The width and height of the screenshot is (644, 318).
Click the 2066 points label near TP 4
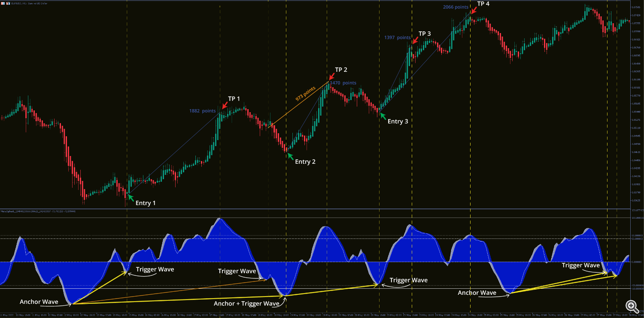(455, 7)
